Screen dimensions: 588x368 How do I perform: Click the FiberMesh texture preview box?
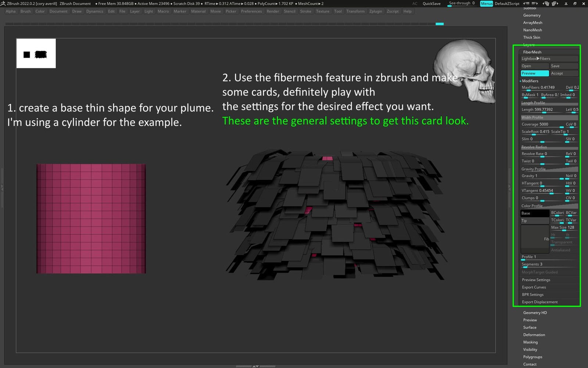pos(535,239)
